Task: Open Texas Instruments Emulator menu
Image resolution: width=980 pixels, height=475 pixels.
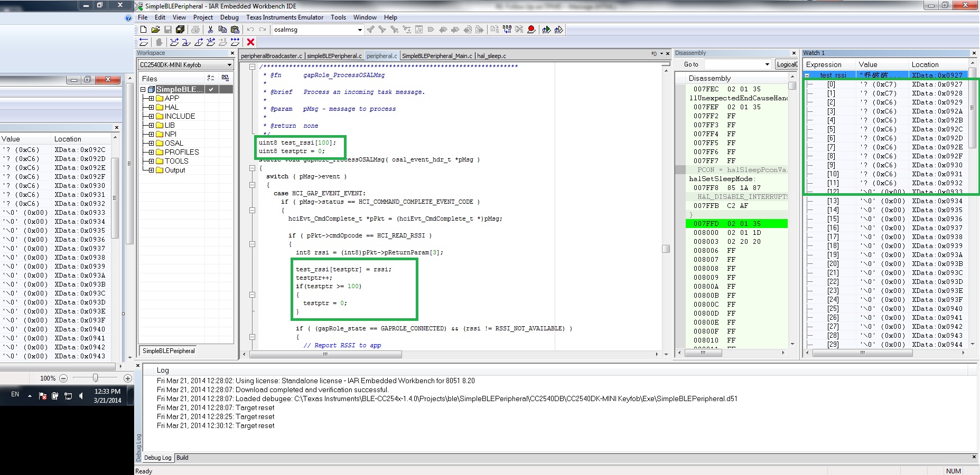Action: point(285,17)
